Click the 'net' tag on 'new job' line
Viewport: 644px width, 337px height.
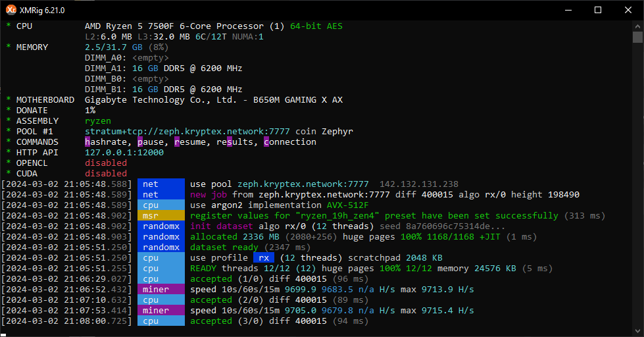[x=161, y=194]
